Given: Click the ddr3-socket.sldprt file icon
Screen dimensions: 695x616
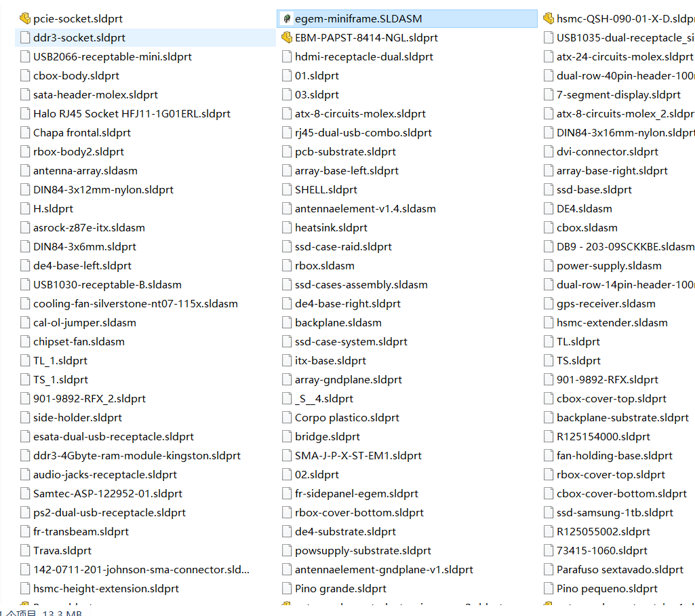Looking at the screenshot, I should pos(25,38).
